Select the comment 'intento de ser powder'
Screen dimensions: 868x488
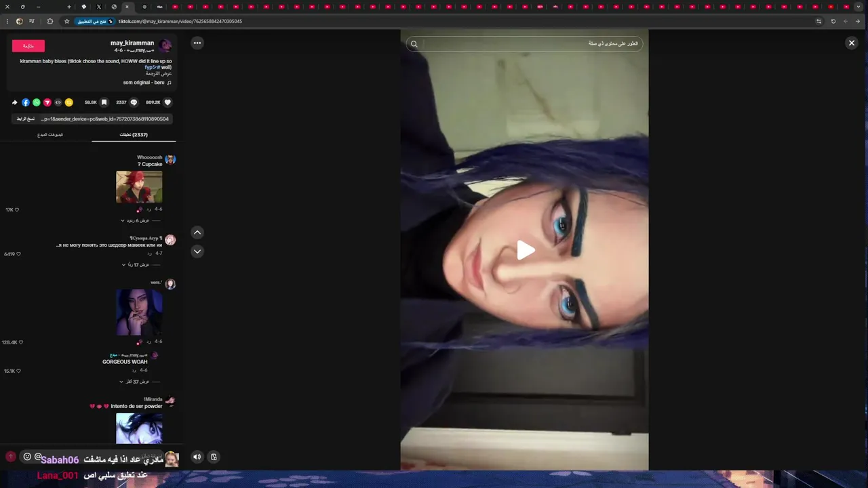coord(136,407)
